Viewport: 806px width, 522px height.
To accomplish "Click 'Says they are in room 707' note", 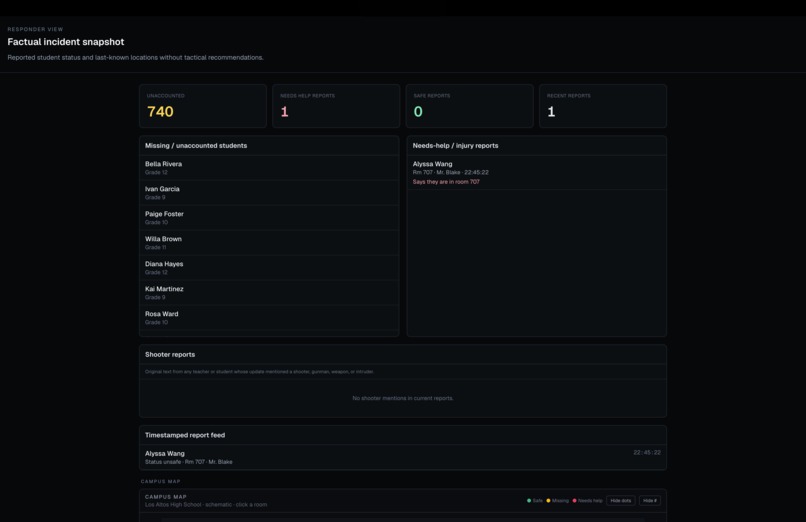I will [x=446, y=182].
